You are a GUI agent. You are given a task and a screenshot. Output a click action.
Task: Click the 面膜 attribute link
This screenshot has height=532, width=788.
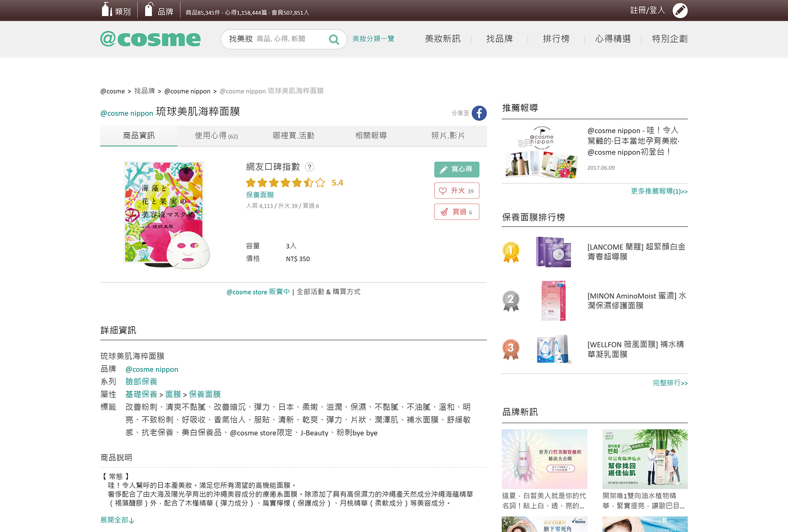click(x=173, y=394)
